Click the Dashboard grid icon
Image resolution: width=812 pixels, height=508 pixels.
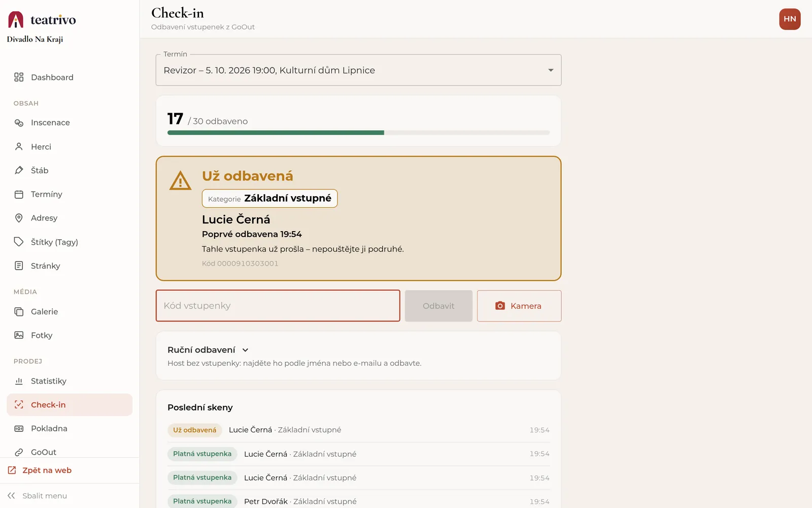pyautogui.click(x=19, y=77)
